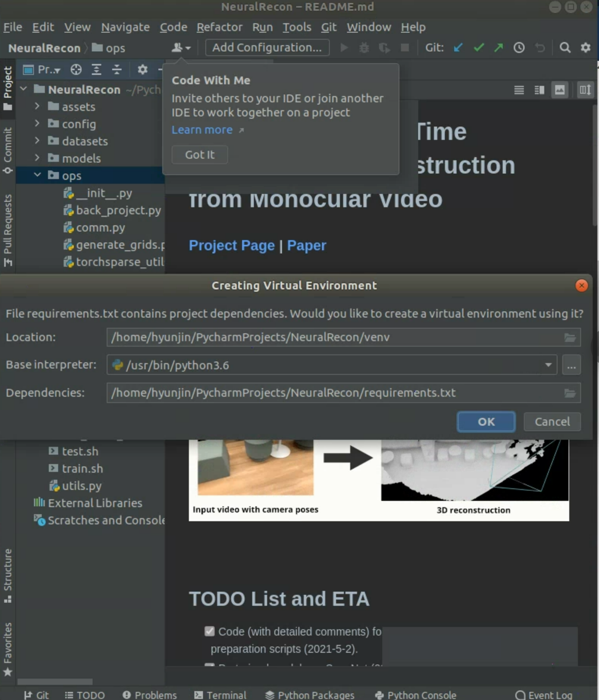Image resolution: width=599 pixels, height=700 pixels.
Task: Open the Code With Me toolbar icon
Action: 181,48
